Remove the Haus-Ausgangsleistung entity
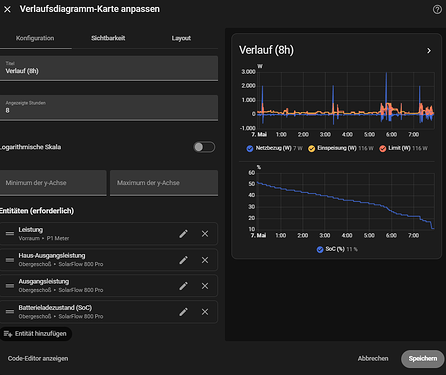 pyautogui.click(x=205, y=260)
